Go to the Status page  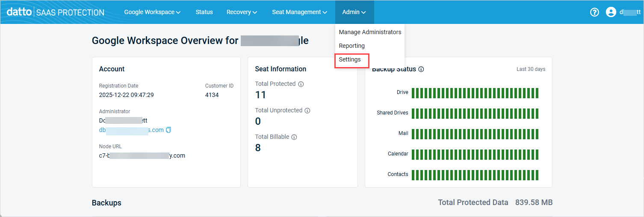pos(204,12)
